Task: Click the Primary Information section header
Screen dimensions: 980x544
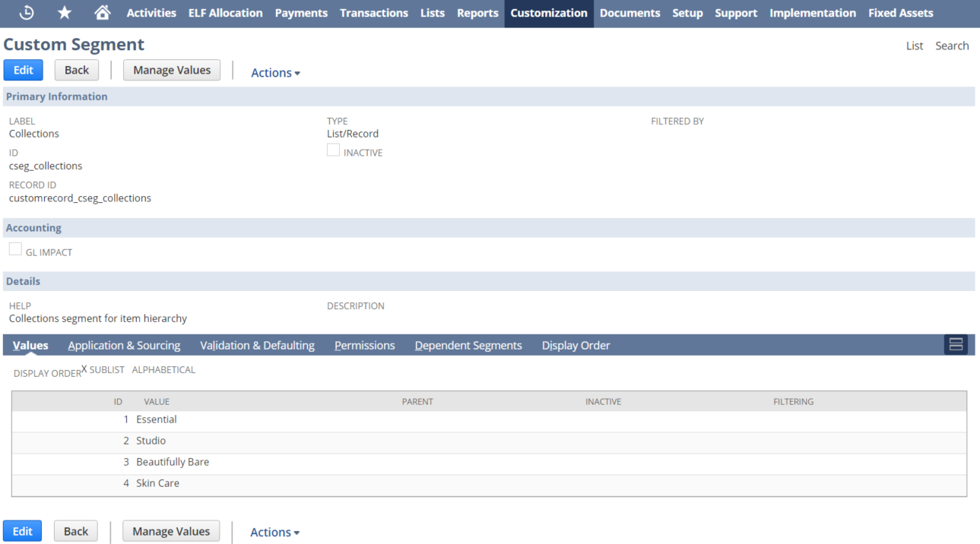Action: click(489, 96)
